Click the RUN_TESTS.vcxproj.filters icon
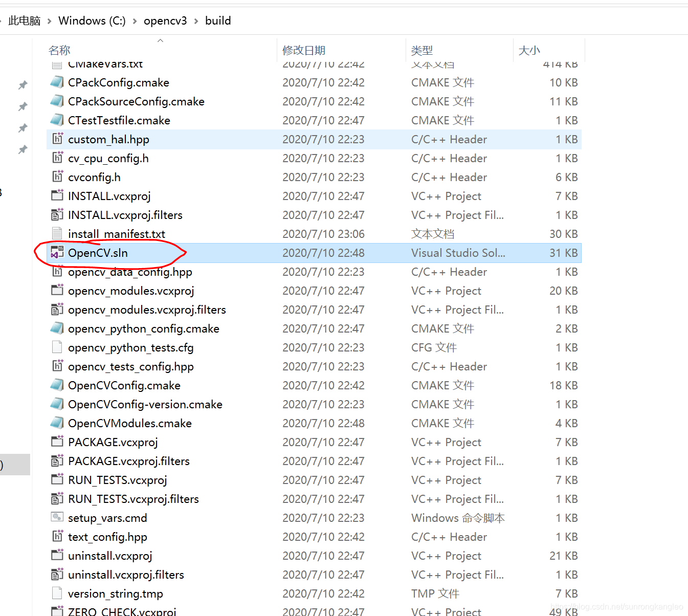This screenshot has width=688, height=616. 57,499
